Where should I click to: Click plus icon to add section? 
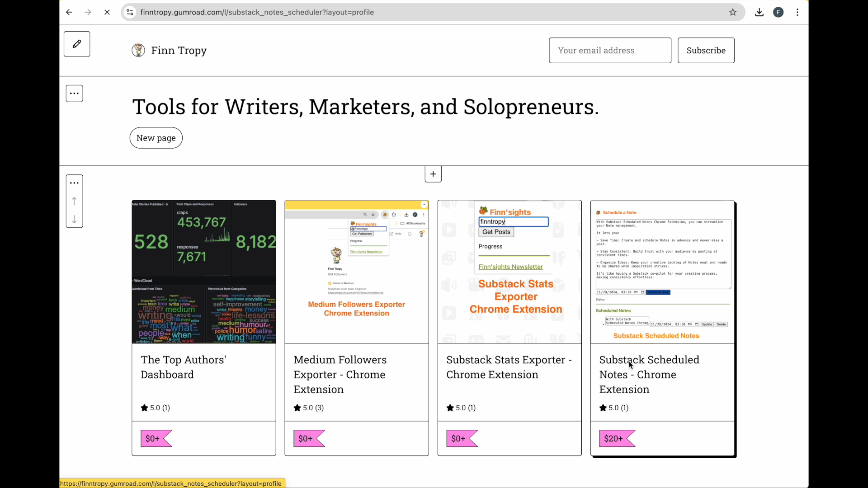(433, 174)
